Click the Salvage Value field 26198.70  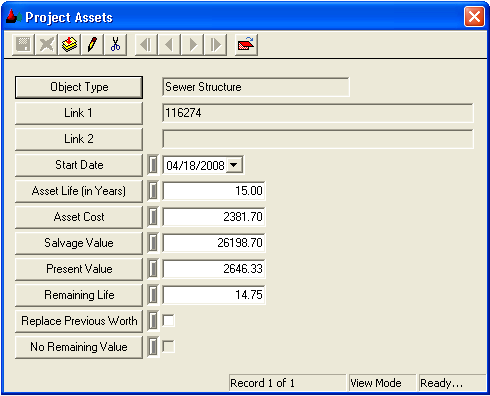click(x=214, y=243)
